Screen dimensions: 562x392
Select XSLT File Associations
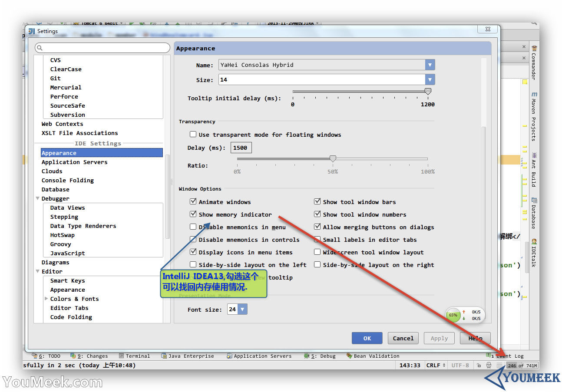click(79, 133)
